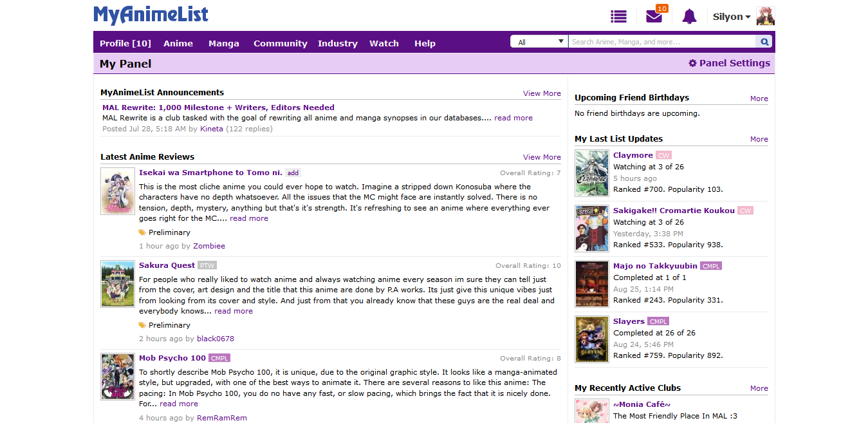
Task: Click the Isekai wa Smartphone cover thumbnail
Action: coord(118,191)
